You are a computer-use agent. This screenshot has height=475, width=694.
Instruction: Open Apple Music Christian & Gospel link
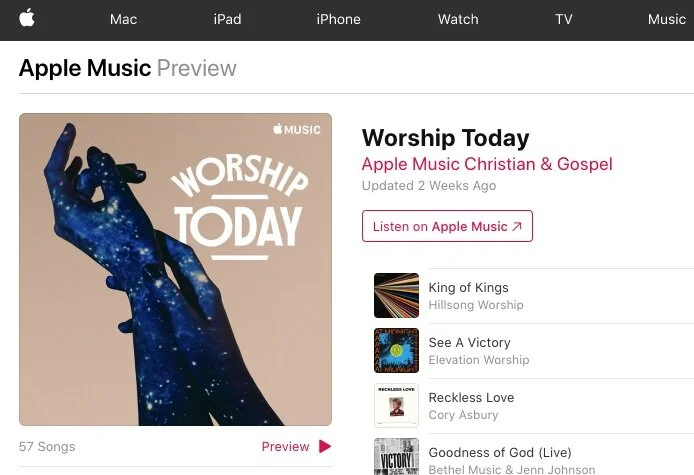click(x=487, y=164)
